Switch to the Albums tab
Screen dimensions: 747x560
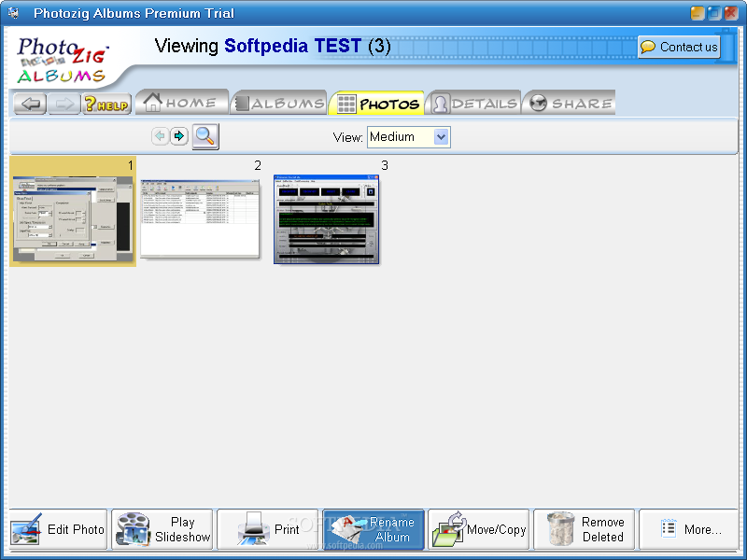pyautogui.click(x=279, y=103)
